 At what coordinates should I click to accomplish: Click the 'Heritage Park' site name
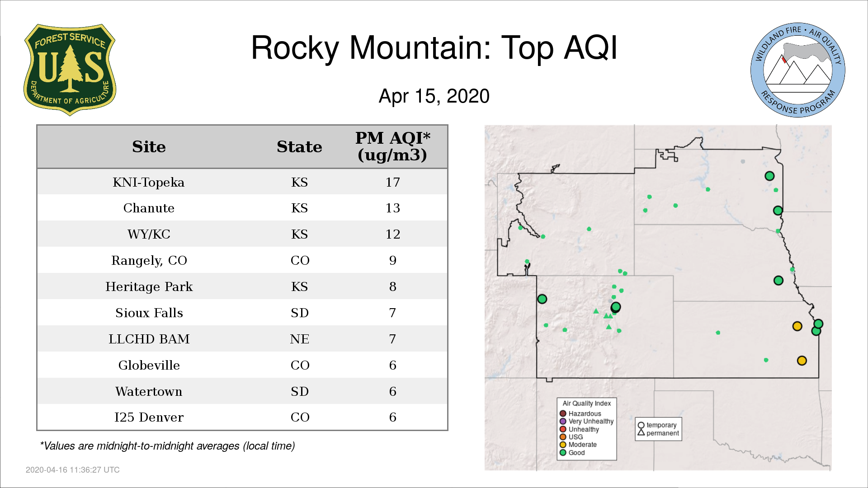coord(149,286)
